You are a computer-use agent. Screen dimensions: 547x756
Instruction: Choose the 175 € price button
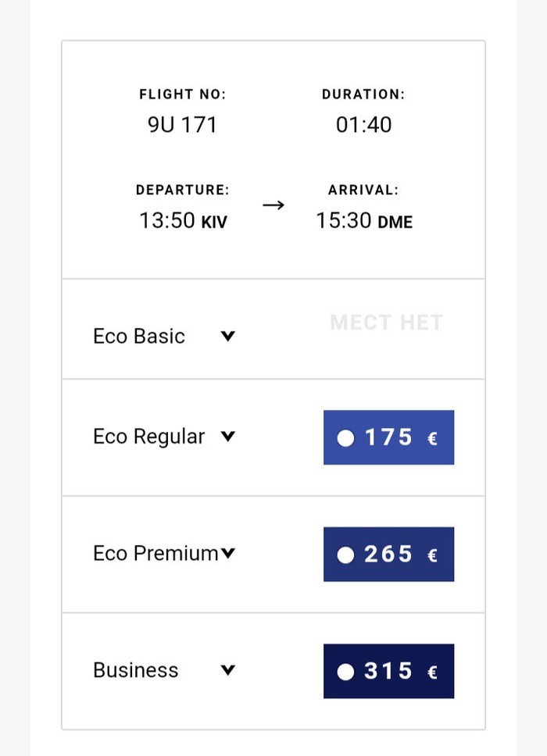(x=388, y=437)
